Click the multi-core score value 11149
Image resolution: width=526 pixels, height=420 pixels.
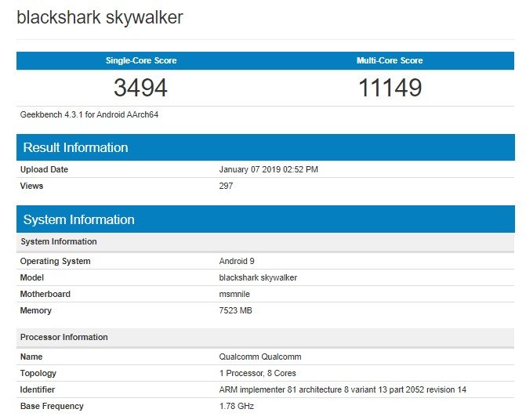point(390,88)
